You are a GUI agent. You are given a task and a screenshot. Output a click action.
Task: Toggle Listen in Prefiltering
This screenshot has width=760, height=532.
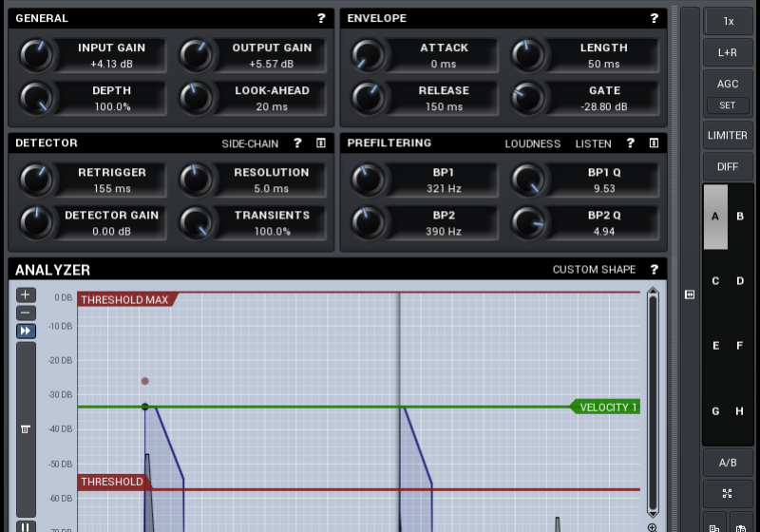click(593, 143)
